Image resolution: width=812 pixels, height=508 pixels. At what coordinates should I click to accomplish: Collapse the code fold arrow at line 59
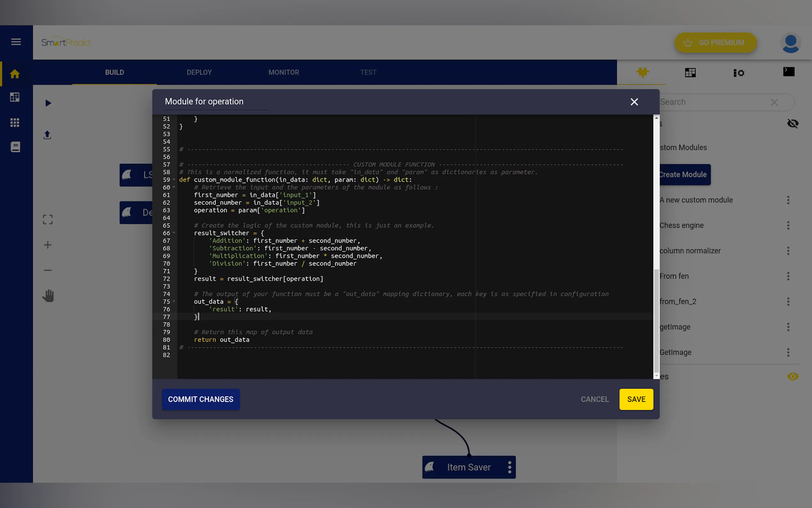(174, 180)
